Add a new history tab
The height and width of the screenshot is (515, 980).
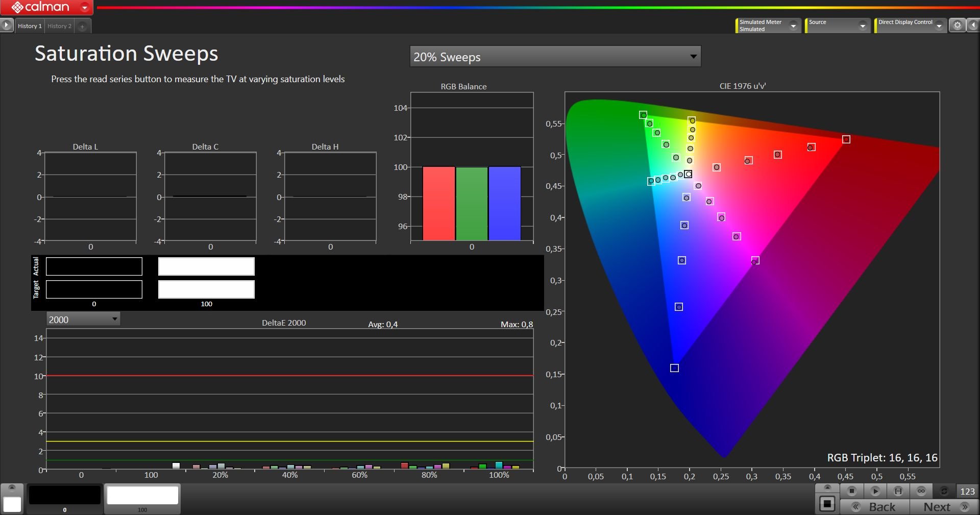coord(82,26)
